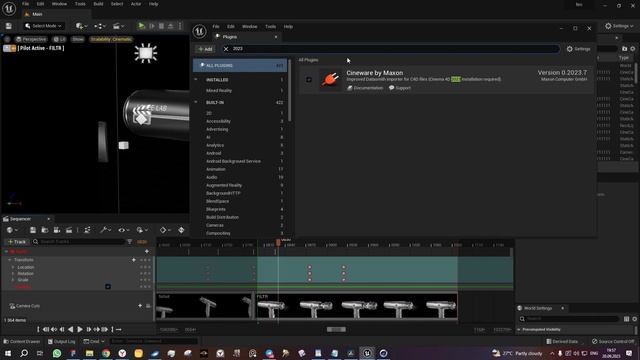
Task: Click the Add button in Plugins window
Action: pos(205,49)
